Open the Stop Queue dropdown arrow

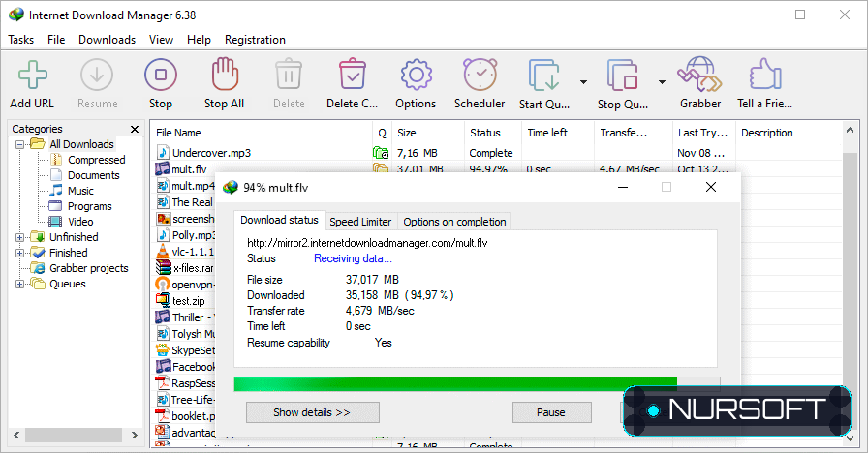662,82
